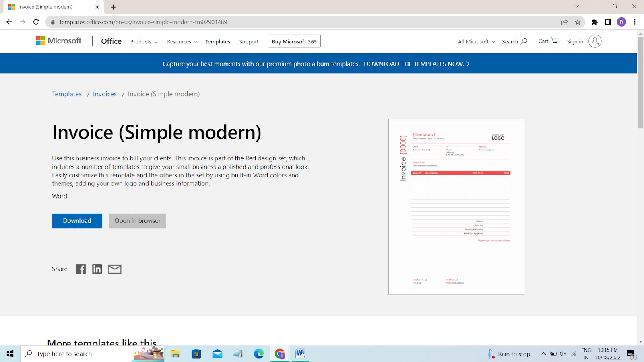Image resolution: width=644 pixels, height=362 pixels.
Task: Bookmark this page with star icon
Action: (578, 22)
